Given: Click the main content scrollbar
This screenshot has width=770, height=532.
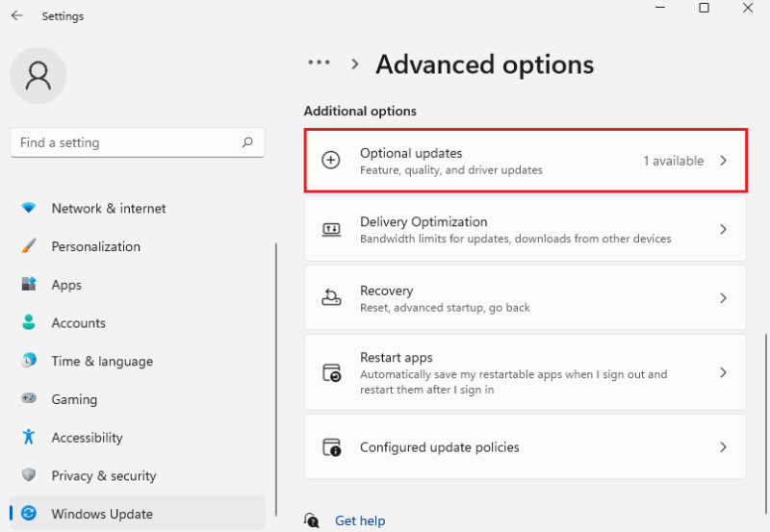Looking at the screenshot, I should point(765,424).
